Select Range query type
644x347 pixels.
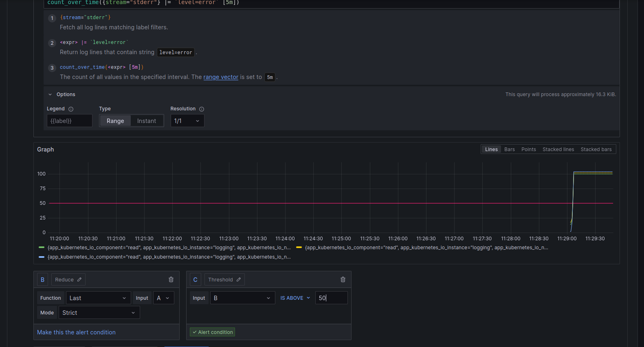pyautogui.click(x=115, y=121)
